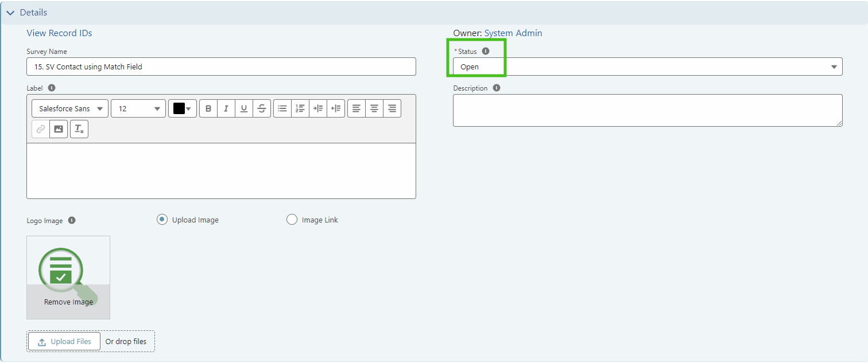Image resolution: width=868 pixels, height=363 pixels.
Task: Apply italic formatting in Label editor
Action: pyautogui.click(x=226, y=108)
